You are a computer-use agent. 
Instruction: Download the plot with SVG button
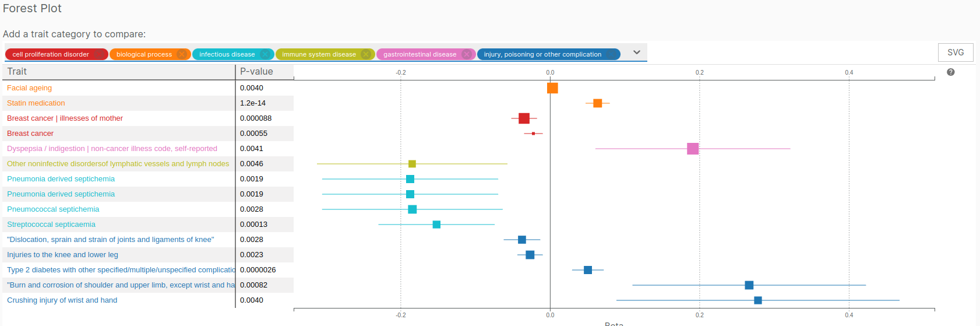click(x=956, y=52)
